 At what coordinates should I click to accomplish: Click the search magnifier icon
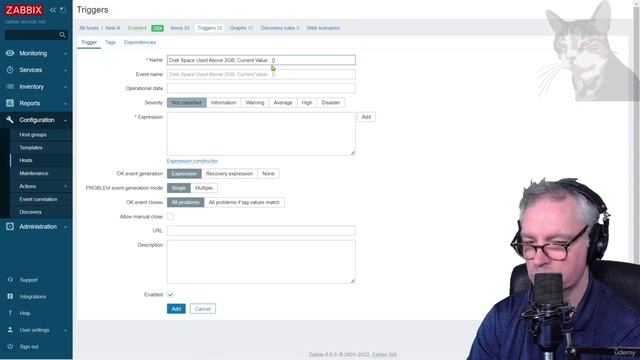pyautogui.click(x=62, y=35)
